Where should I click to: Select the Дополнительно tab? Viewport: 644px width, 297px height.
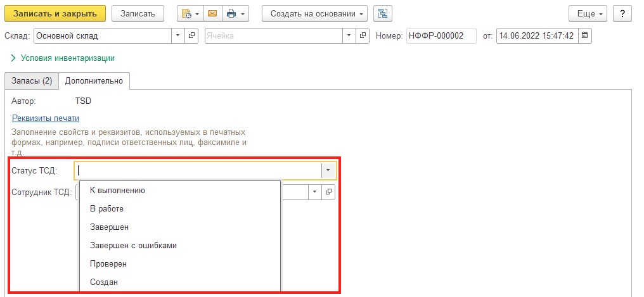[94, 81]
